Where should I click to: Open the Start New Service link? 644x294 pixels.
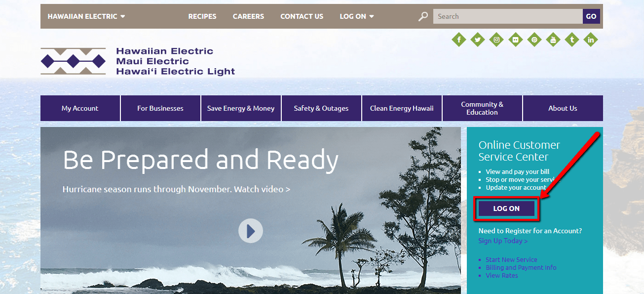pyautogui.click(x=511, y=259)
